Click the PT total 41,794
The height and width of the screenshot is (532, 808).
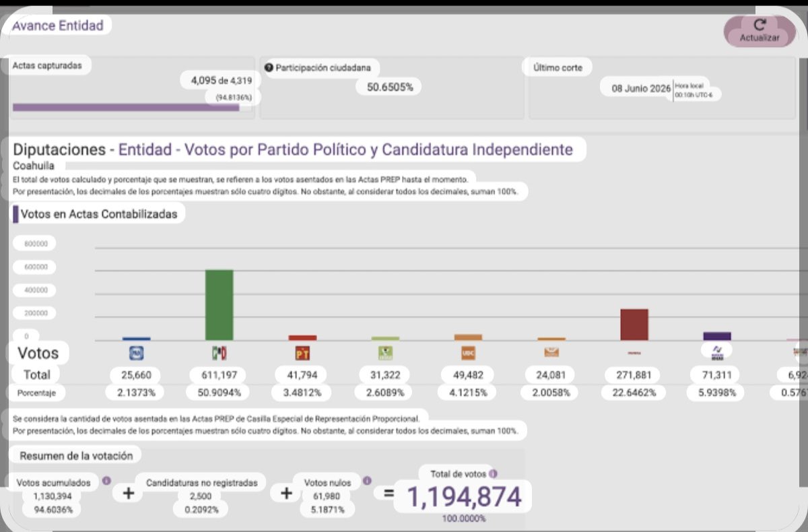302,374
